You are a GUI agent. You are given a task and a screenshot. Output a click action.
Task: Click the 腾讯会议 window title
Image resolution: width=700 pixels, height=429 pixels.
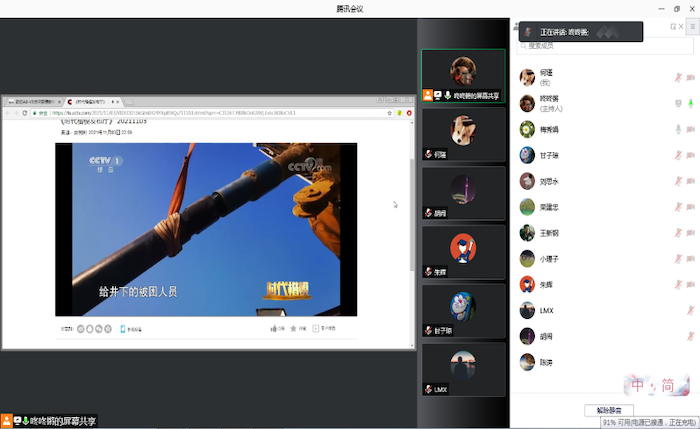coord(350,9)
